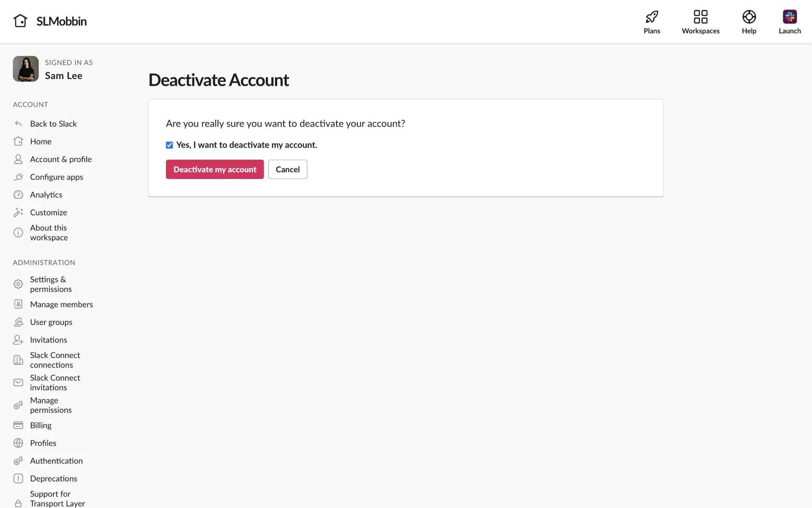Screen dimensions: 812x508
Task: Open Slack Connect invitations
Action: 55,382
